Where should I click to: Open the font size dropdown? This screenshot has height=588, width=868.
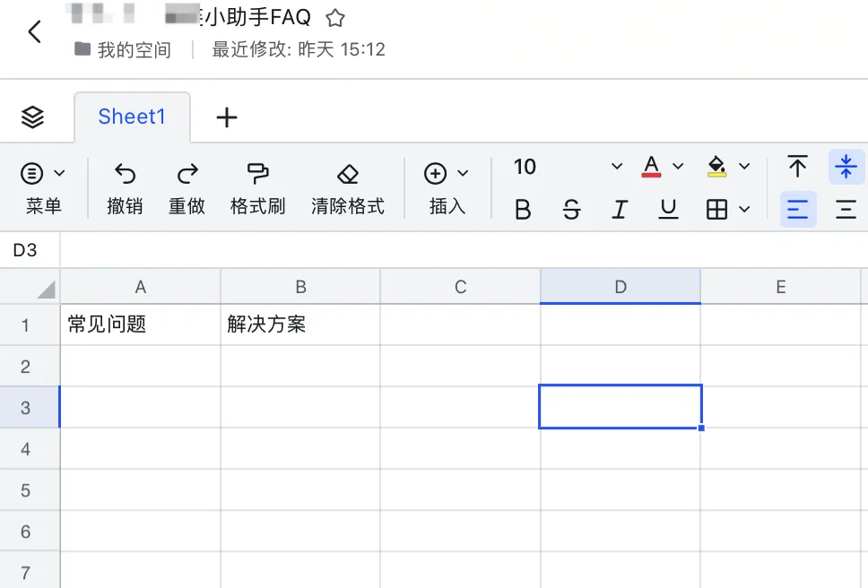616,167
